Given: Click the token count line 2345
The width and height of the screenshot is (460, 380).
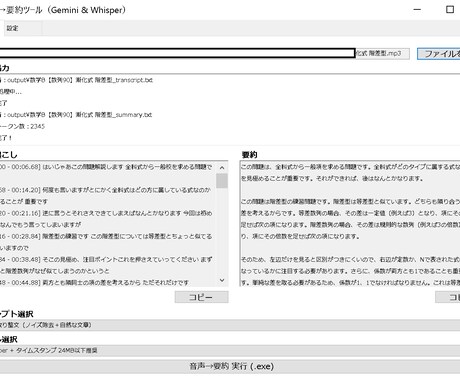Looking at the screenshot, I should pyautogui.click(x=22, y=126).
